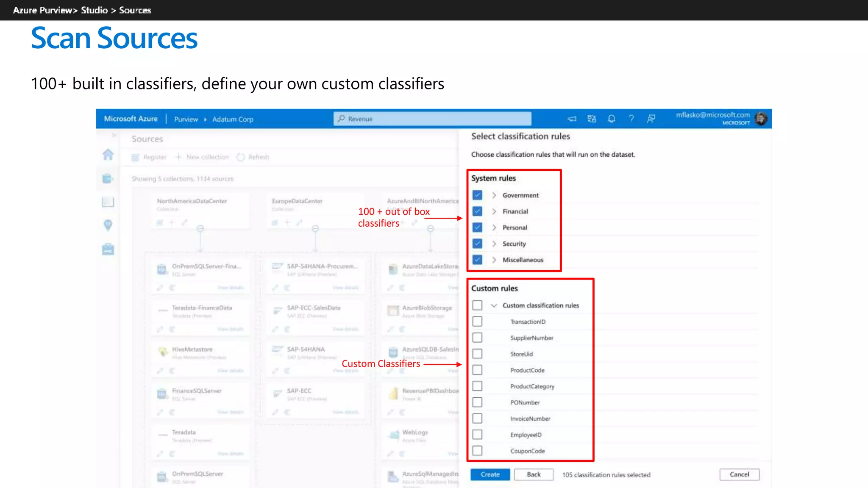Check the CouponCode custom rule
This screenshot has width=868, height=488.
477,451
